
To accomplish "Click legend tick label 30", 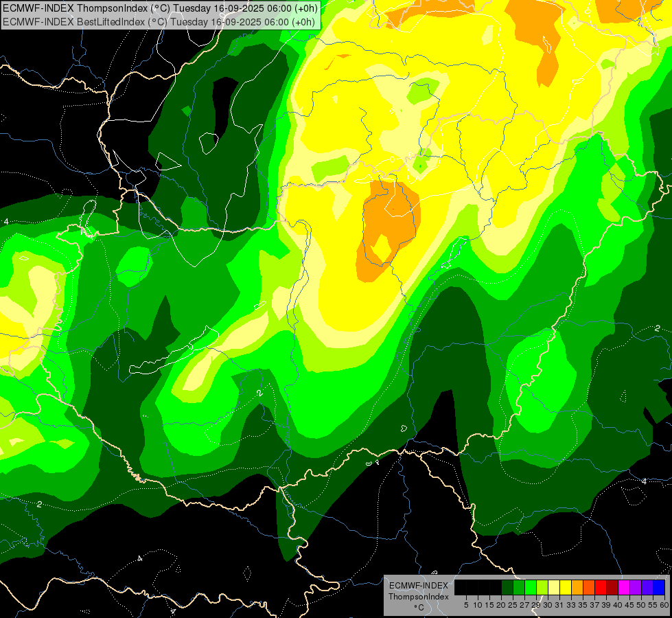I will pyautogui.click(x=548, y=605).
